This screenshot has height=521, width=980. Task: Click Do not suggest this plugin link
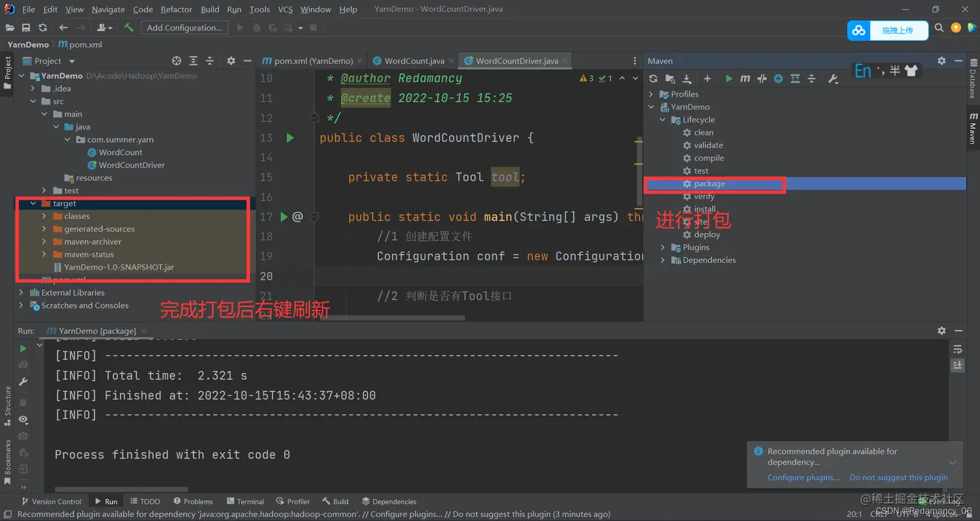pos(898,478)
